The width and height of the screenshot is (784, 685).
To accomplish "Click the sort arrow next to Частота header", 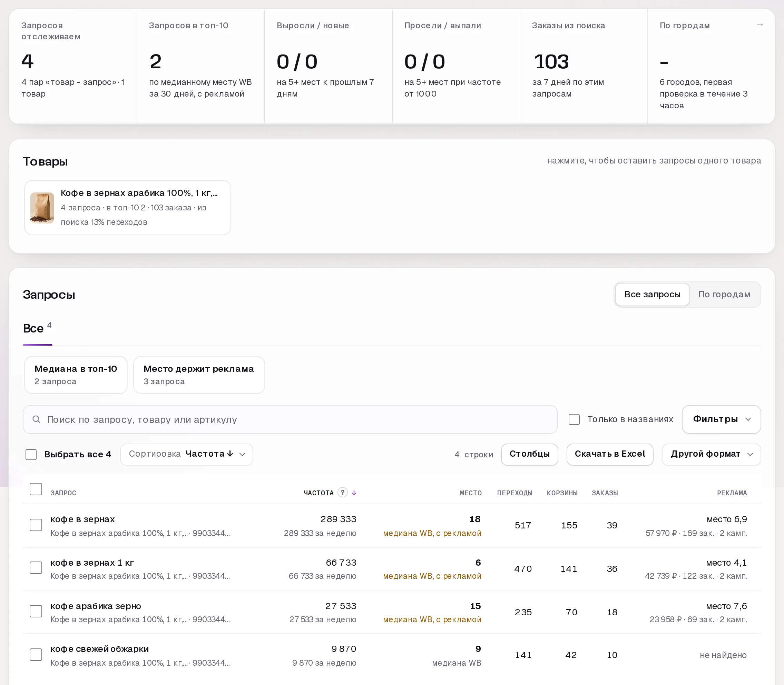I will [x=354, y=493].
